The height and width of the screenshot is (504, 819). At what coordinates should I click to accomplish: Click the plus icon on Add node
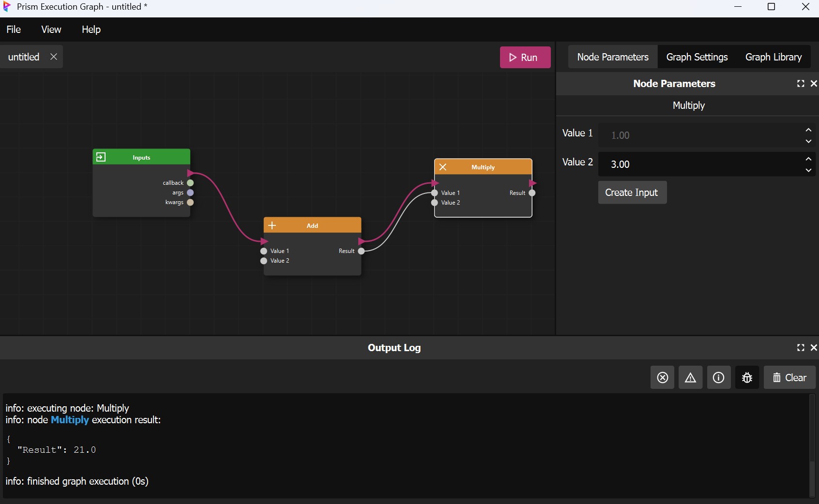272,225
